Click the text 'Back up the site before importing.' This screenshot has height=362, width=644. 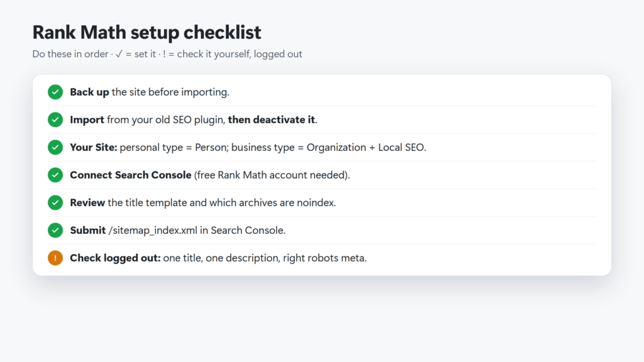(150, 92)
